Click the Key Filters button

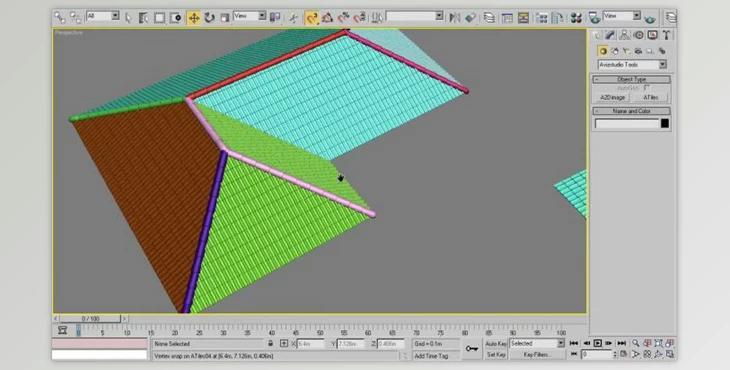pos(537,355)
